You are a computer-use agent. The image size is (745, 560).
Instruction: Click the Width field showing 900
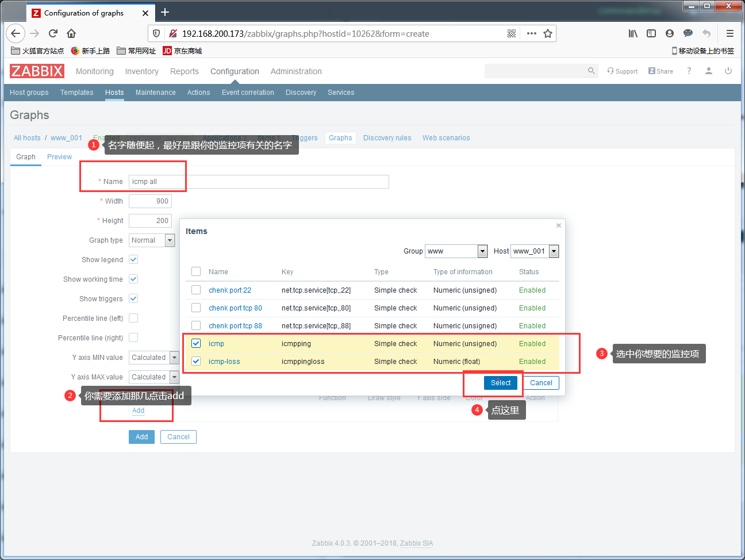click(x=150, y=201)
